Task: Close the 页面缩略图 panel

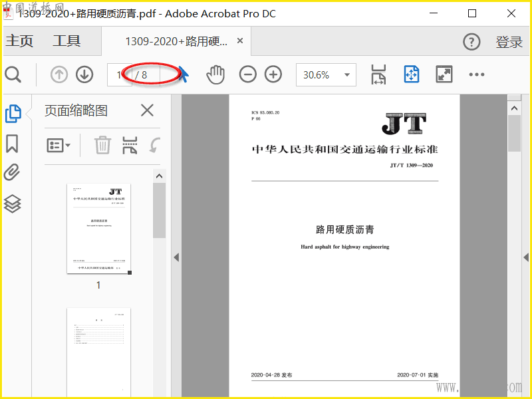Action: (147, 110)
